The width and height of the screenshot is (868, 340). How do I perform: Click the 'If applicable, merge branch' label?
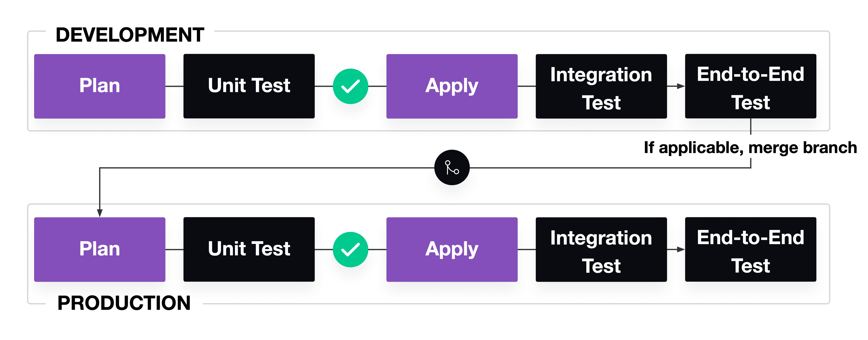click(750, 148)
